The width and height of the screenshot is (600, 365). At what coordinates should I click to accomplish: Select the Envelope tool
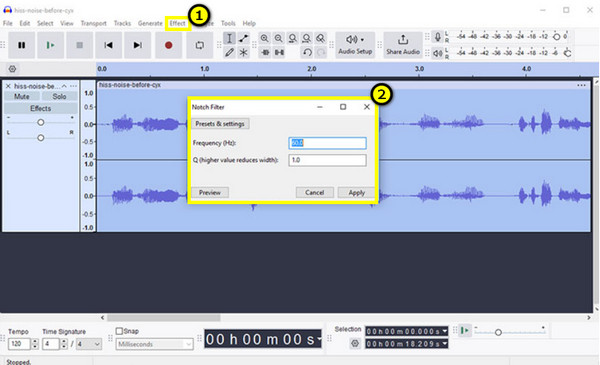tap(243, 38)
